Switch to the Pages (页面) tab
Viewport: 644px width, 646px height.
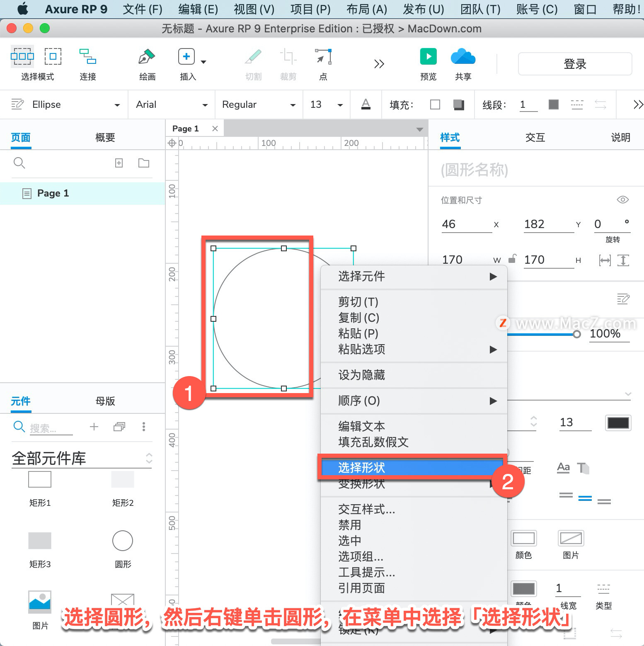pyautogui.click(x=21, y=137)
